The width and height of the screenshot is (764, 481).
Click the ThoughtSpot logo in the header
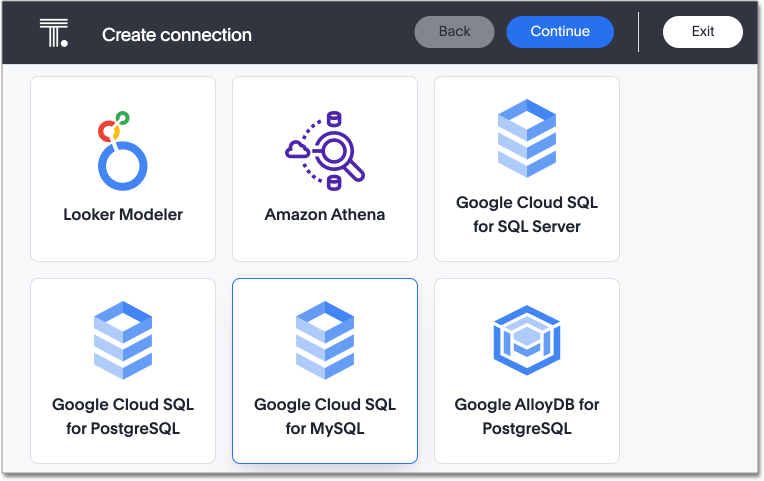point(54,33)
